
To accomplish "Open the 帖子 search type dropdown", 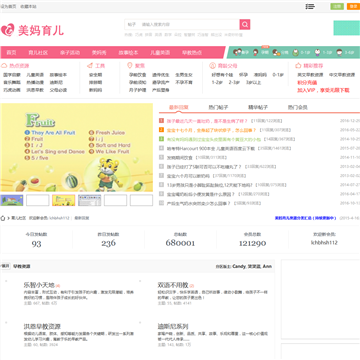I will coord(132,24).
